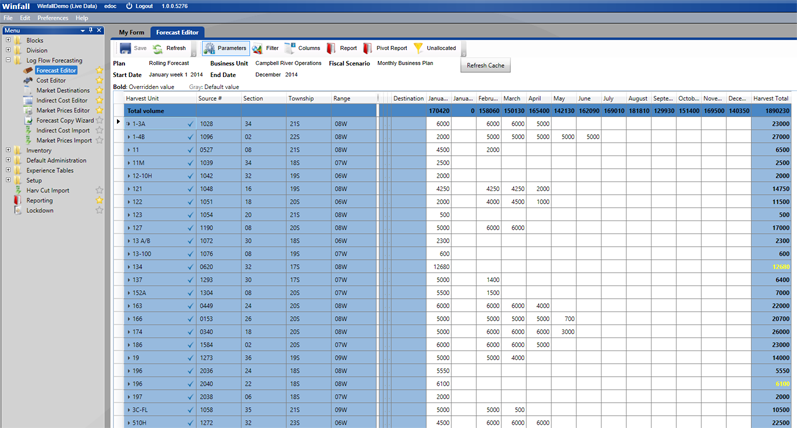This screenshot has height=428, width=797.
Task: Open the Help menu
Action: [x=82, y=18]
